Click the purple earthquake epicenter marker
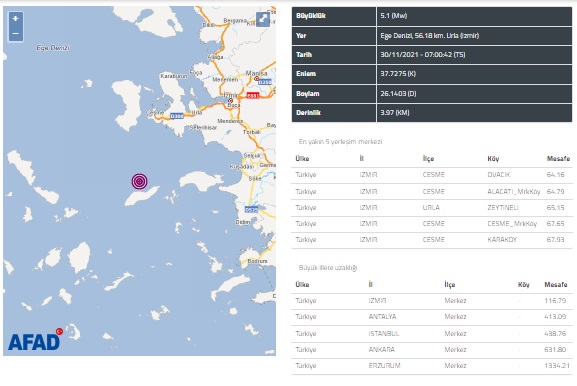 click(x=139, y=181)
